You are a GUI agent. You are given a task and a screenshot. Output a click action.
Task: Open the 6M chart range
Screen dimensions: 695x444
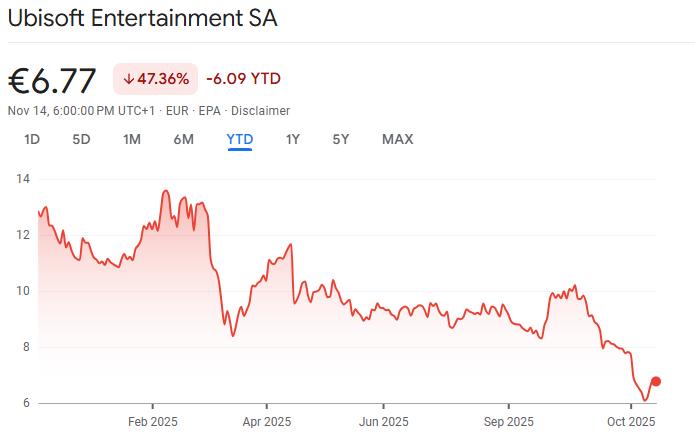pyautogui.click(x=183, y=139)
